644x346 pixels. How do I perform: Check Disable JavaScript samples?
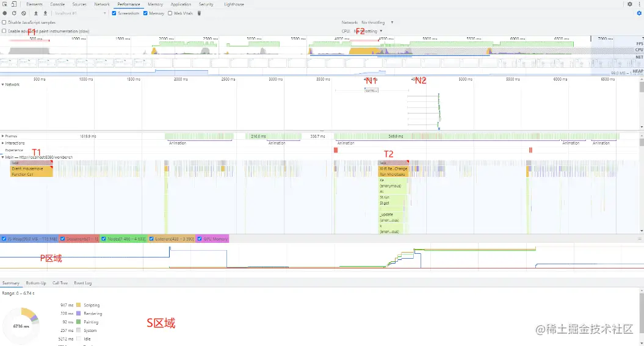pyautogui.click(x=4, y=22)
